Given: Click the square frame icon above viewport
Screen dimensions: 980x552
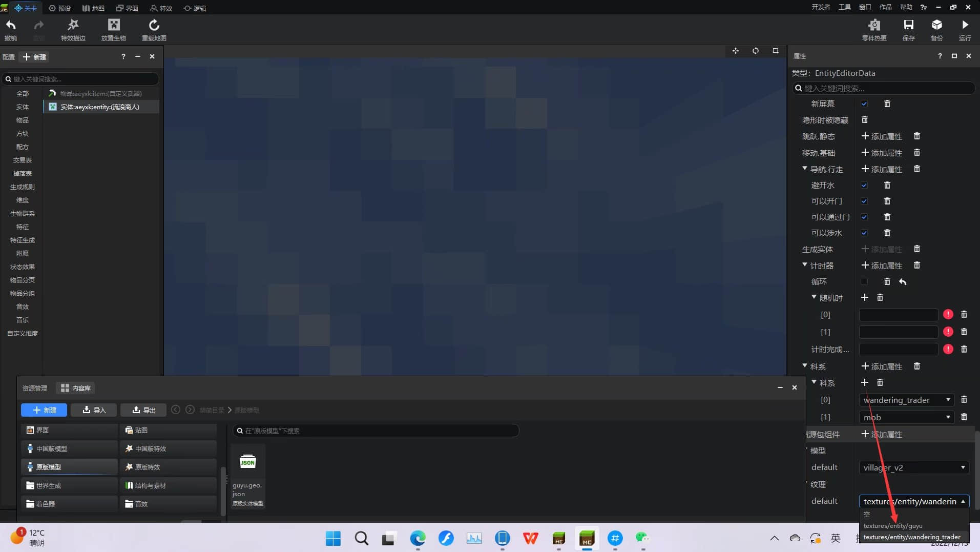Looking at the screenshot, I should pyautogui.click(x=776, y=51).
